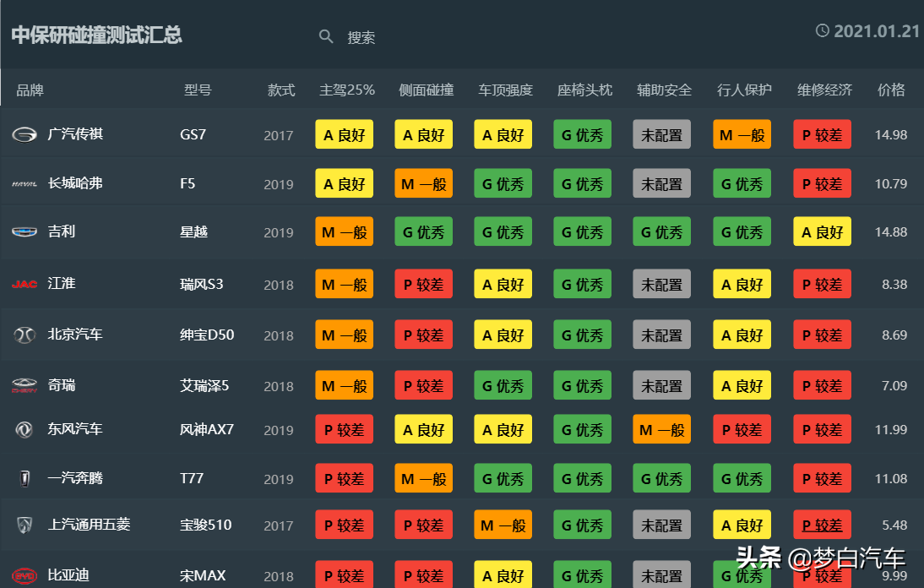Select the 吉利 brand name
This screenshot has height=588, width=924.
click(62, 231)
